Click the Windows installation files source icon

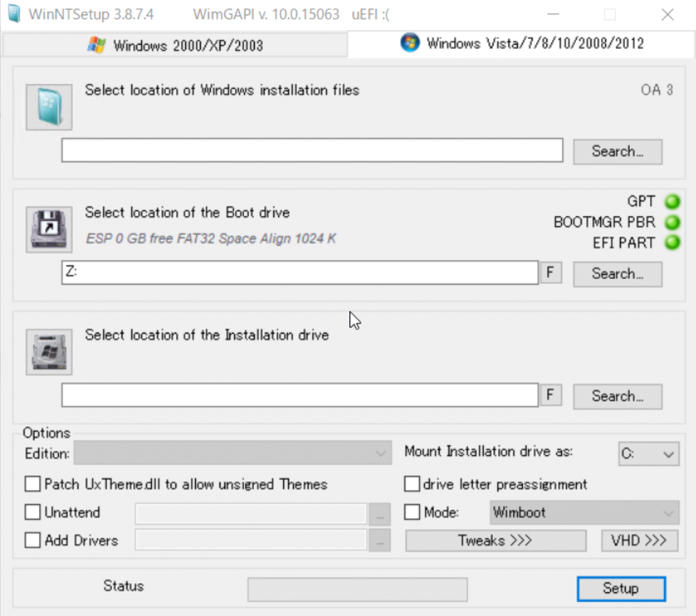coord(49,107)
